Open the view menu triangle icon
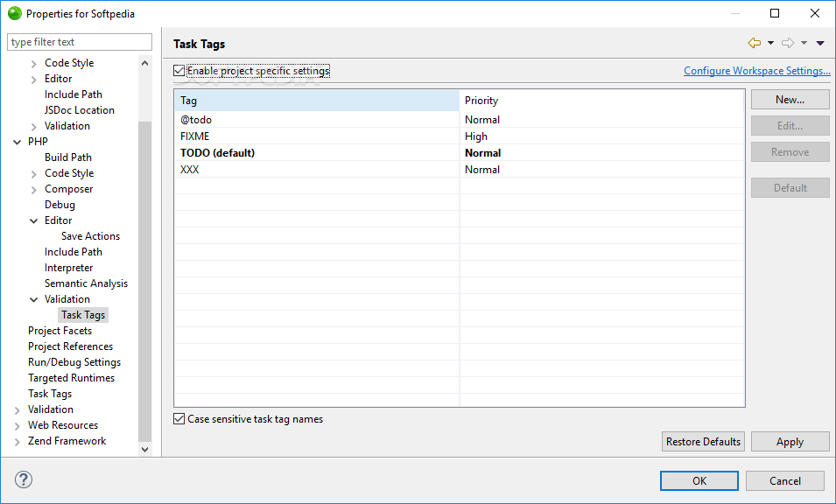Image resolution: width=836 pixels, height=504 pixels. [820, 44]
